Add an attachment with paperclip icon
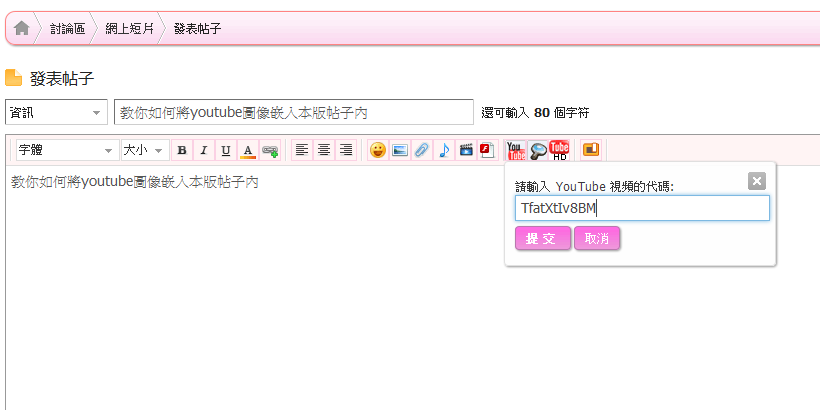Screen dimensions: 820x410 (x=422, y=151)
